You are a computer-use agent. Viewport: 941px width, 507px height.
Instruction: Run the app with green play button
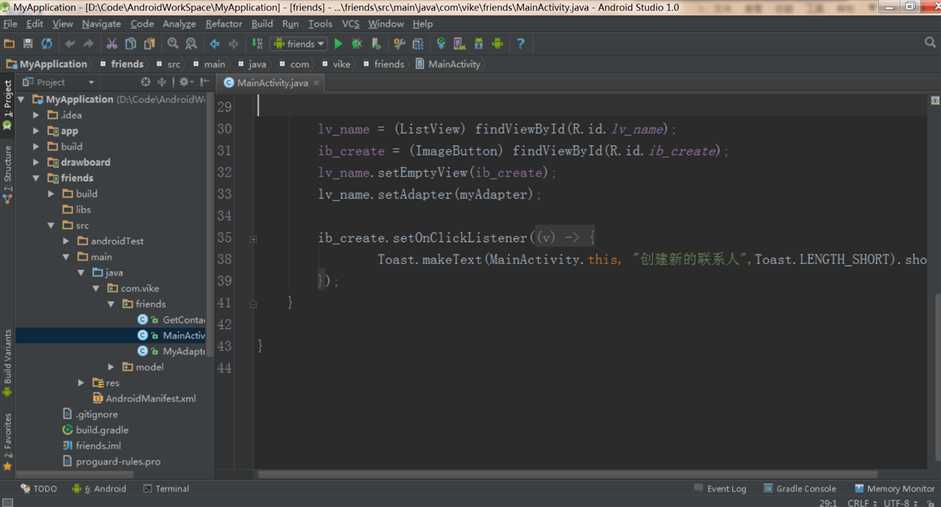click(338, 43)
